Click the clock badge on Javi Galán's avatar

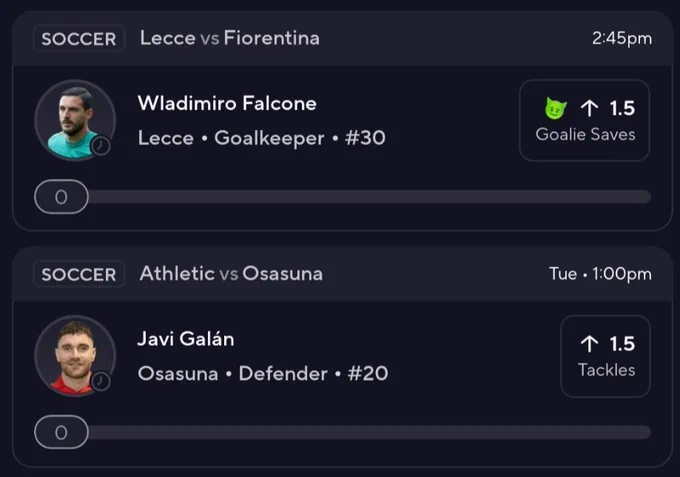[100, 382]
